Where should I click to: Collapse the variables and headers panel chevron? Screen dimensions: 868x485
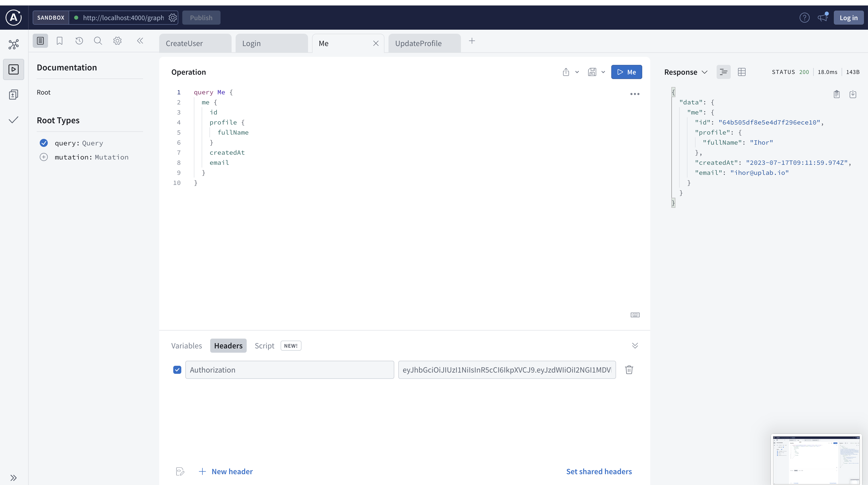pyautogui.click(x=635, y=345)
